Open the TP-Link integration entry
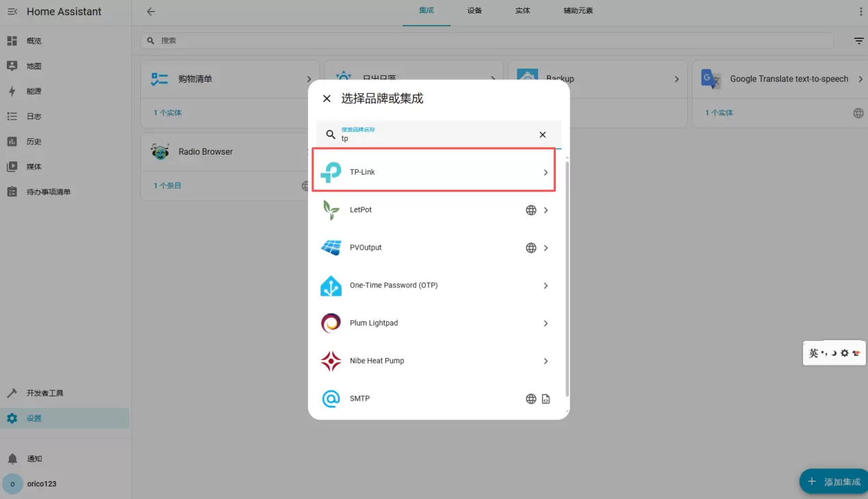Image resolution: width=868 pixels, height=499 pixels. coord(433,172)
